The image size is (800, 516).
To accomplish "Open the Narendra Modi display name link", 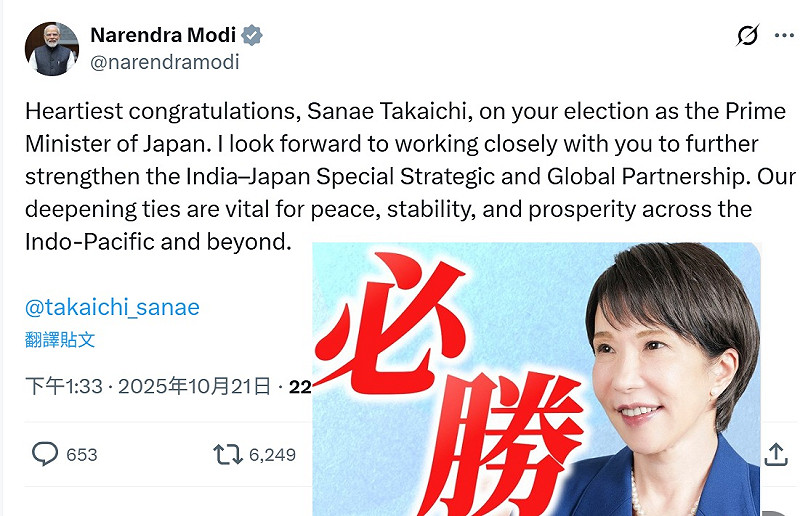I will [162, 35].
